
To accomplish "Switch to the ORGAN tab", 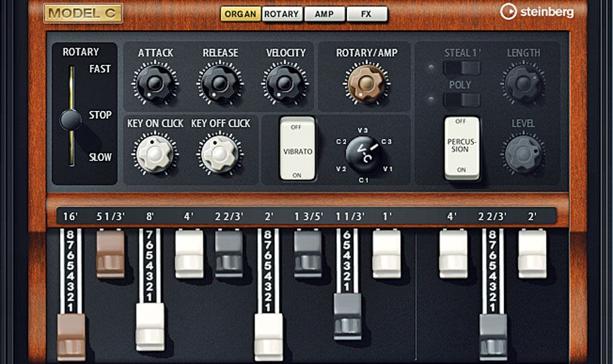I will 240,14.
